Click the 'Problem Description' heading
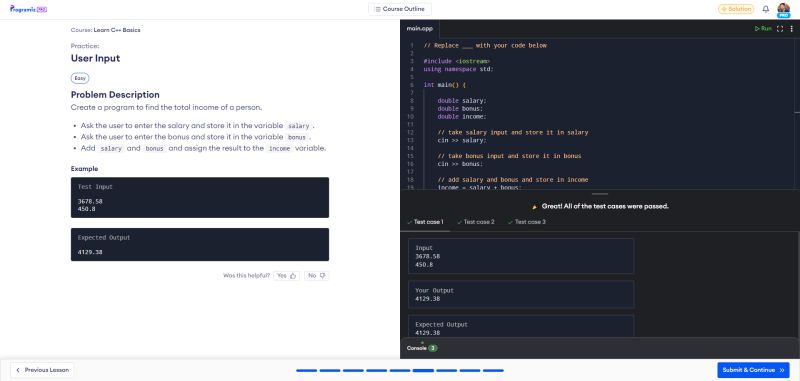The height and width of the screenshot is (381, 800). click(x=115, y=95)
